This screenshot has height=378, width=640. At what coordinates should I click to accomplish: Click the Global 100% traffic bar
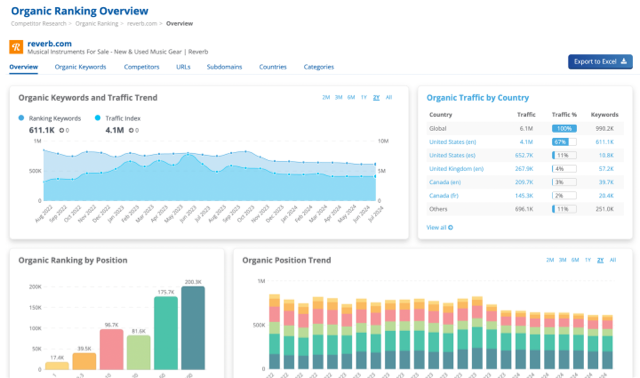[x=564, y=128]
